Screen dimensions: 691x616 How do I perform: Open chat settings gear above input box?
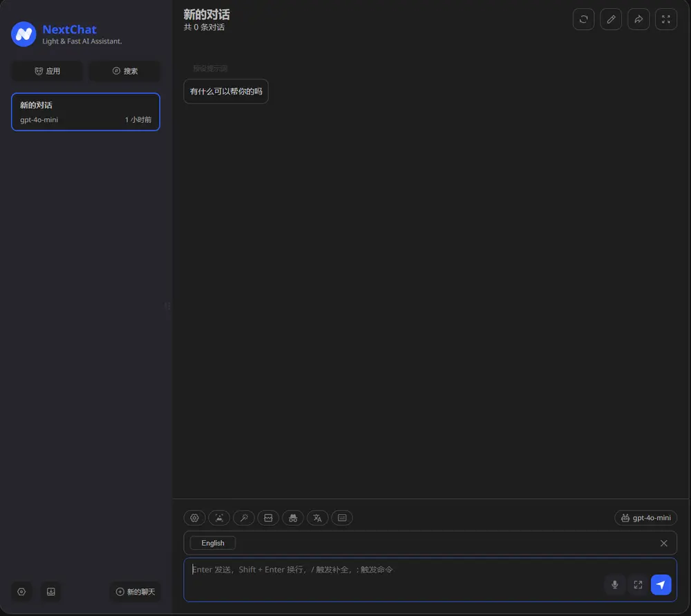[x=195, y=518]
